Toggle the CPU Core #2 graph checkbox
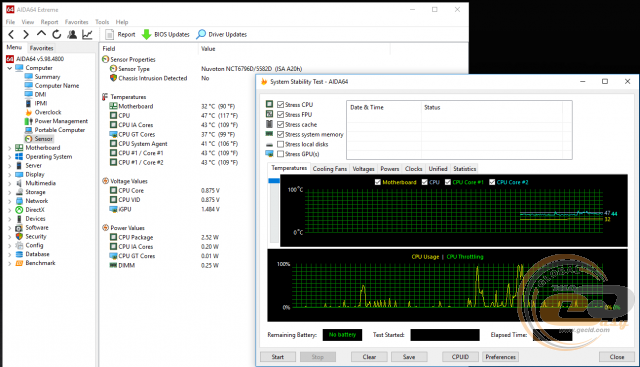 (x=492, y=182)
